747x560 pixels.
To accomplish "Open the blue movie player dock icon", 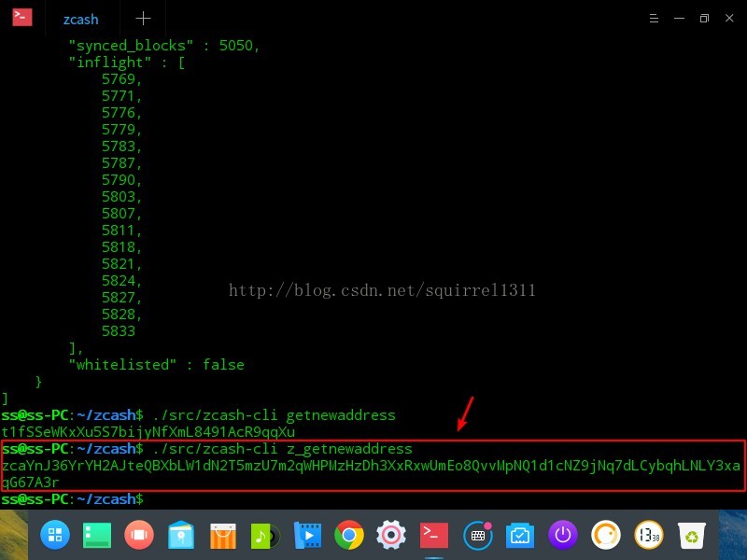I will click(307, 535).
